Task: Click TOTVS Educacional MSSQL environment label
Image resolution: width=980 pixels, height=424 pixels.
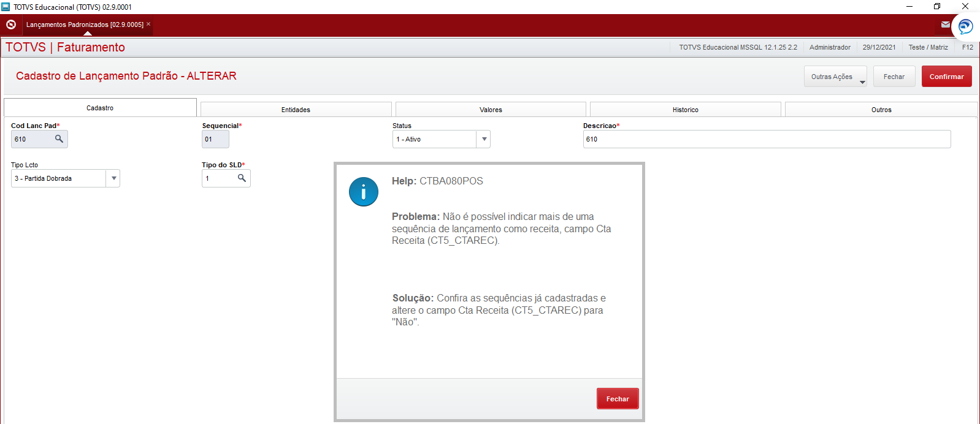Action: (738, 47)
